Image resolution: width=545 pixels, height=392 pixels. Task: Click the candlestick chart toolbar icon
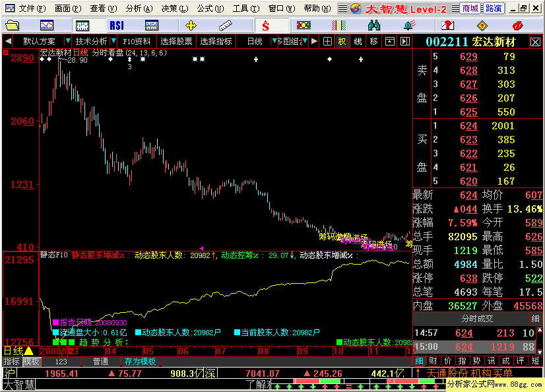coord(82,25)
